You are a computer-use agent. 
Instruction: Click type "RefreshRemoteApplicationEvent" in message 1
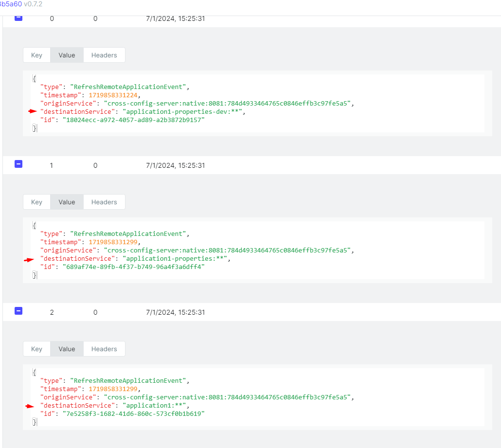point(128,234)
